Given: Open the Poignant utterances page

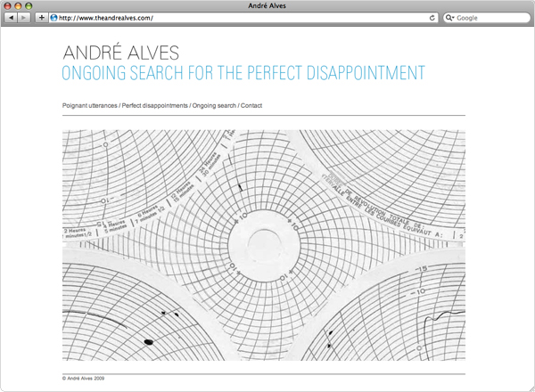Looking at the screenshot, I should tap(90, 106).
